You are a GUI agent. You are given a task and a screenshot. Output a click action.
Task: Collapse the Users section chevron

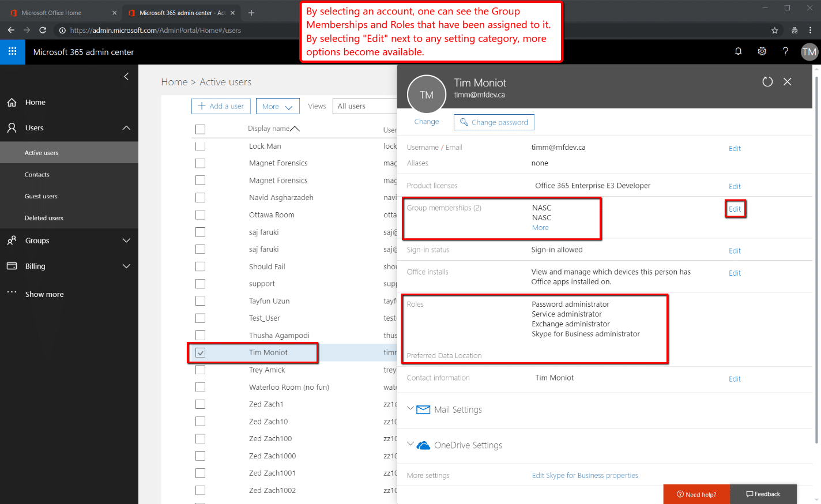click(x=126, y=128)
